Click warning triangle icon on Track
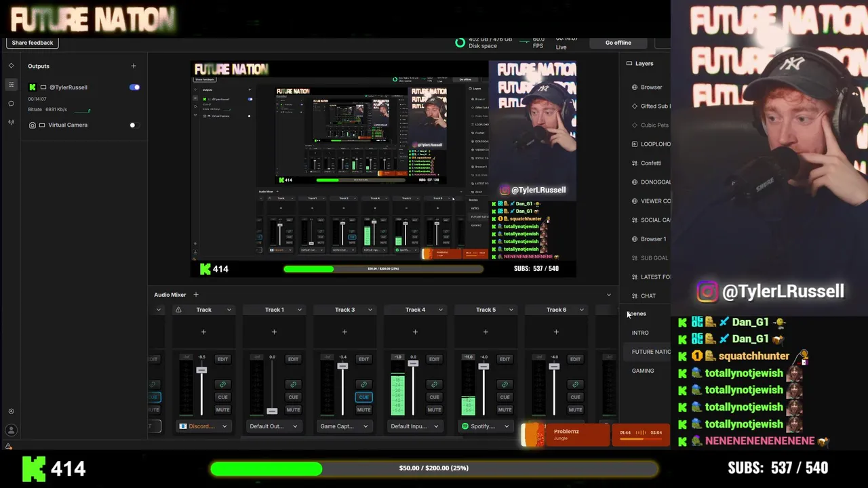 [178, 310]
